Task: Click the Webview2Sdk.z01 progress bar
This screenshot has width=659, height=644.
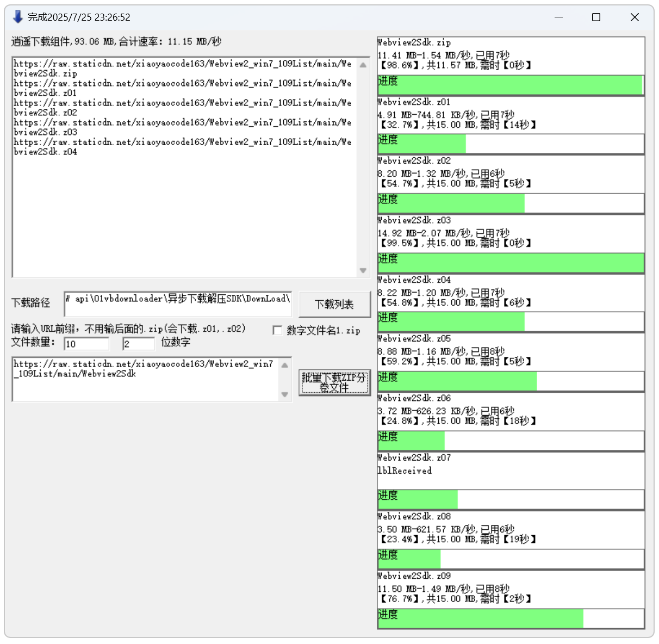Action: (x=511, y=144)
